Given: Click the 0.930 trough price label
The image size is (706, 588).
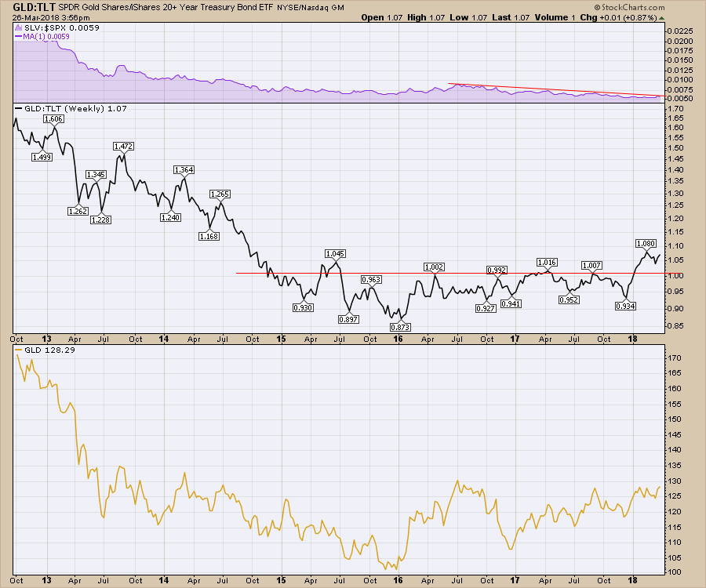Looking at the screenshot, I should (303, 308).
